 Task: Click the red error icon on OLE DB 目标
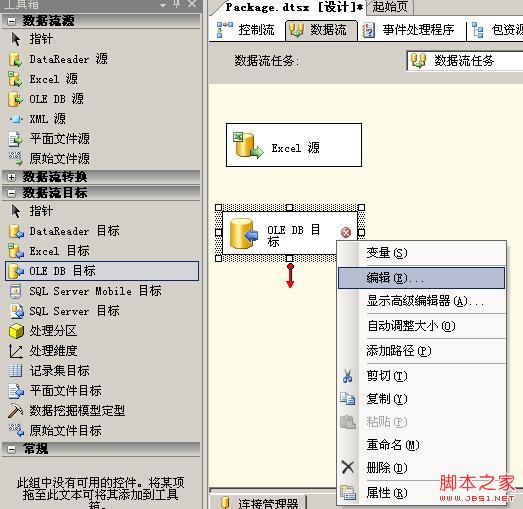346,232
